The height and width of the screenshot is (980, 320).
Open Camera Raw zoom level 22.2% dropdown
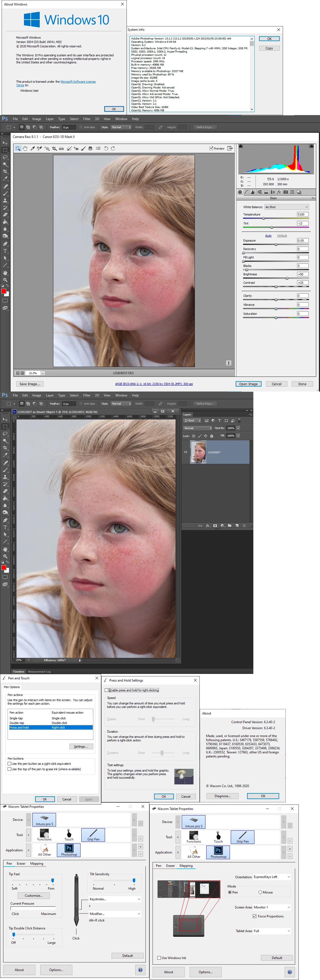[43, 373]
